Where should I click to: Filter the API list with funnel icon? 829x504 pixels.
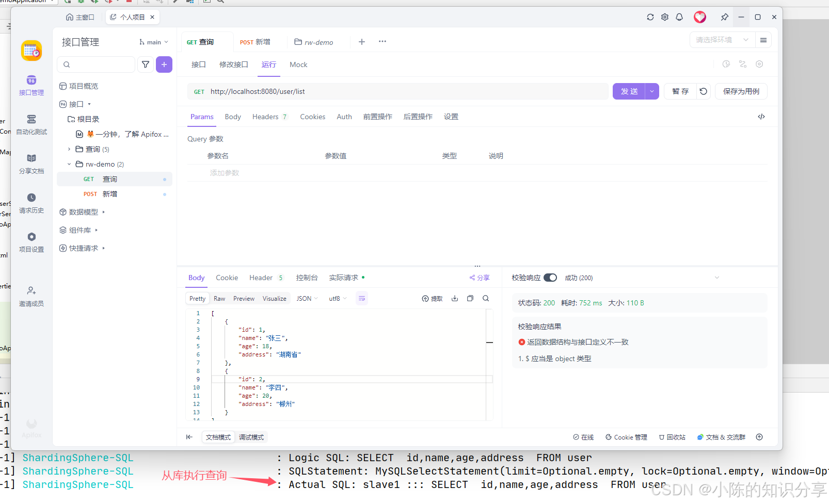pyautogui.click(x=145, y=64)
